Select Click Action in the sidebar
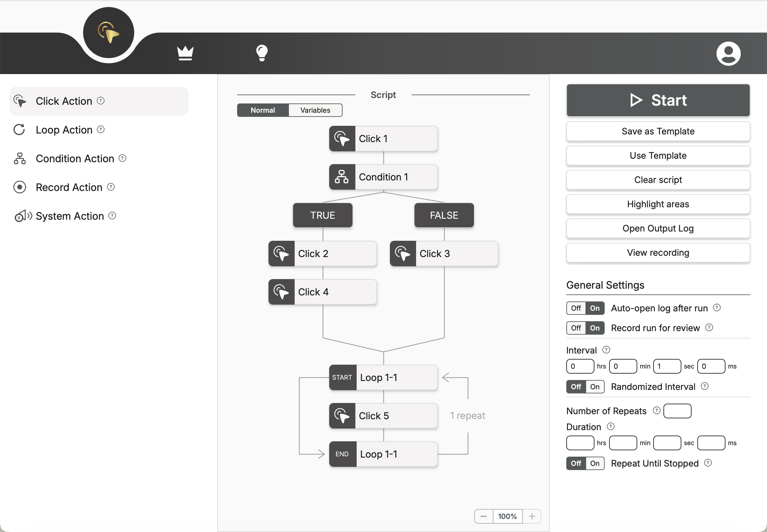Viewport: 767px width, 532px height. pyautogui.click(x=99, y=101)
